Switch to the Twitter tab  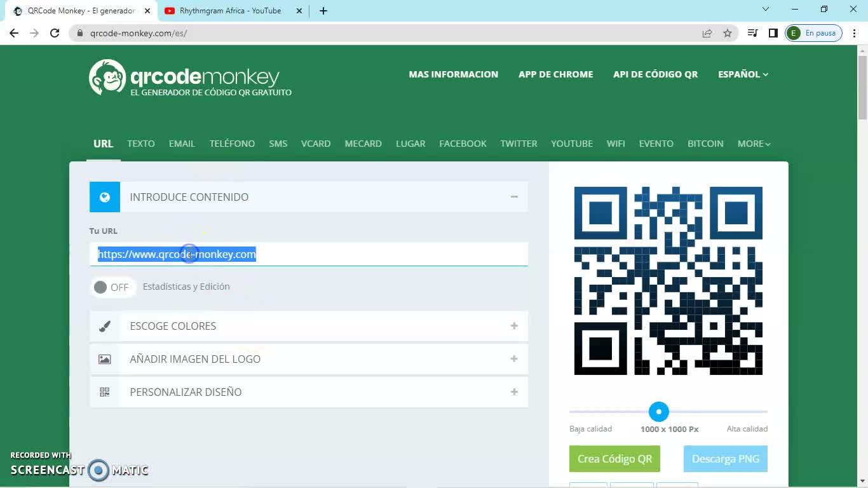click(519, 144)
